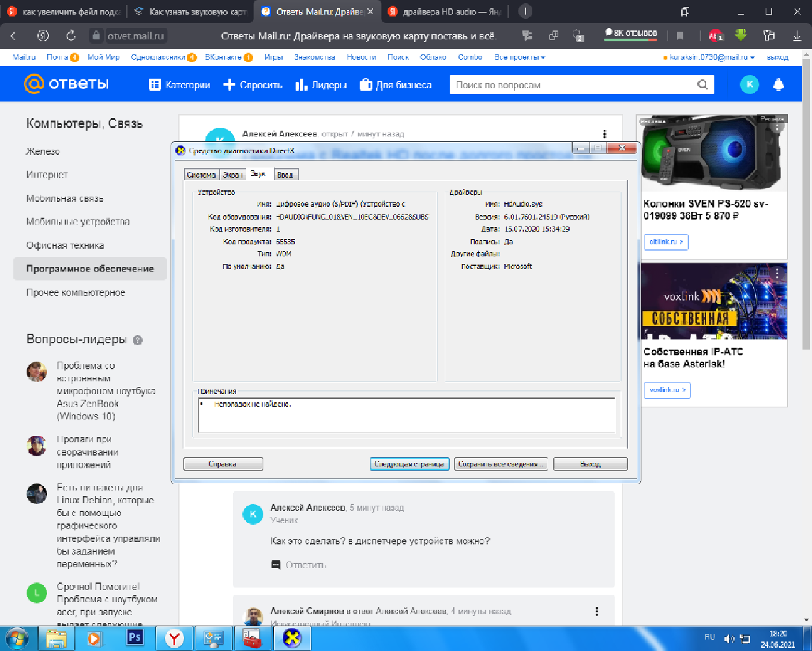
Task: Switch to the Ввод tab in DirectX dialog
Action: click(x=285, y=175)
